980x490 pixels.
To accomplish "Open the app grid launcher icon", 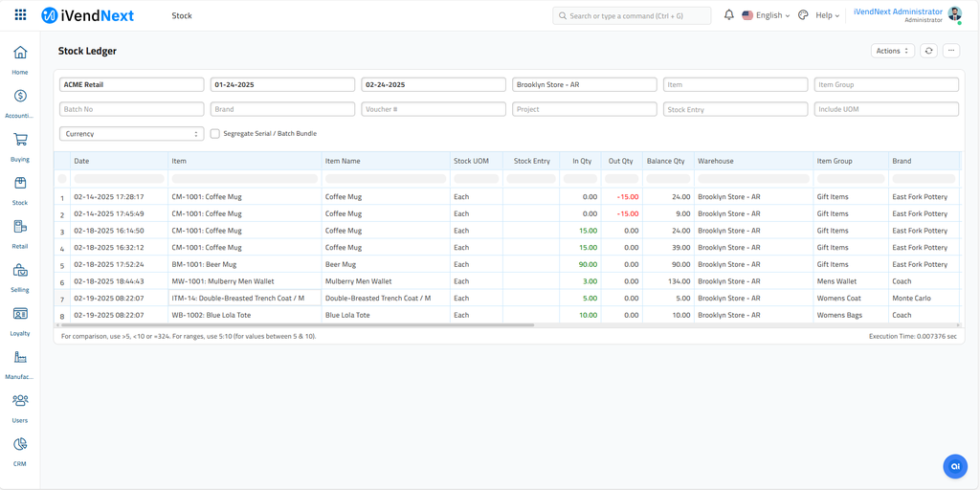I will pyautogui.click(x=20, y=15).
